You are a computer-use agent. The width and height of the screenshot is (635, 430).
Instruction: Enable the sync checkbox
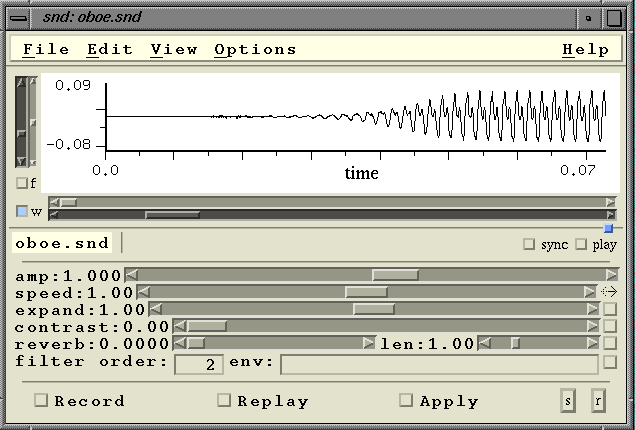click(530, 245)
